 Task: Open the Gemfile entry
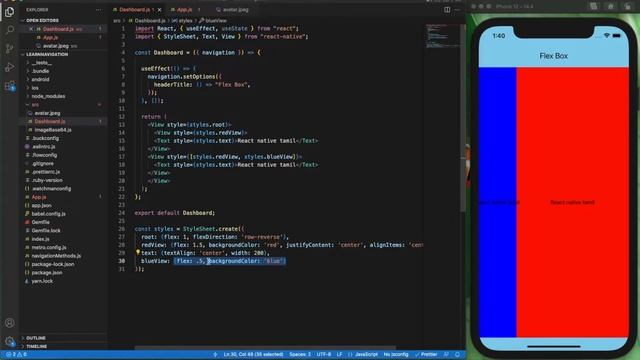pos(40,222)
